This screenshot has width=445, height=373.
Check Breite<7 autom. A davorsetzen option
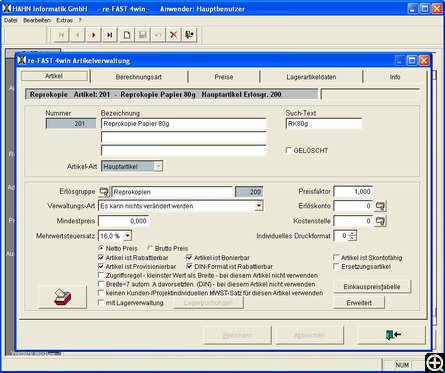tap(101, 284)
